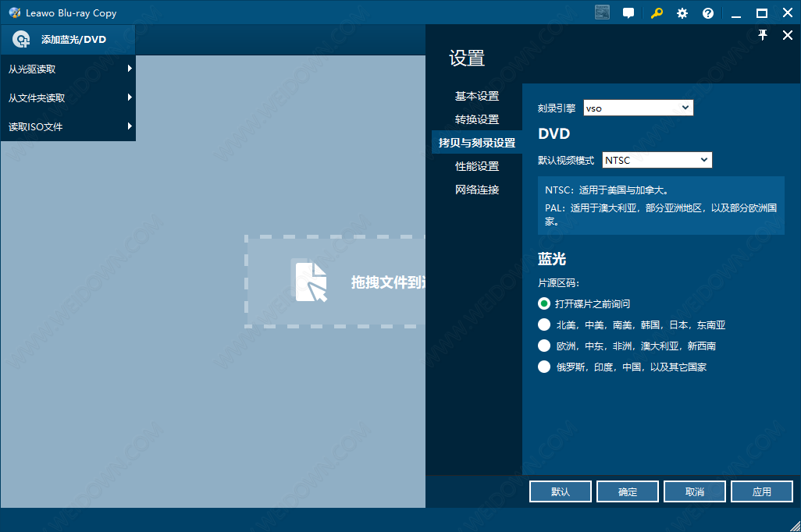Image resolution: width=801 pixels, height=532 pixels.
Task: Click the 拖拽文件到 drop zone text
Action: coord(388,282)
